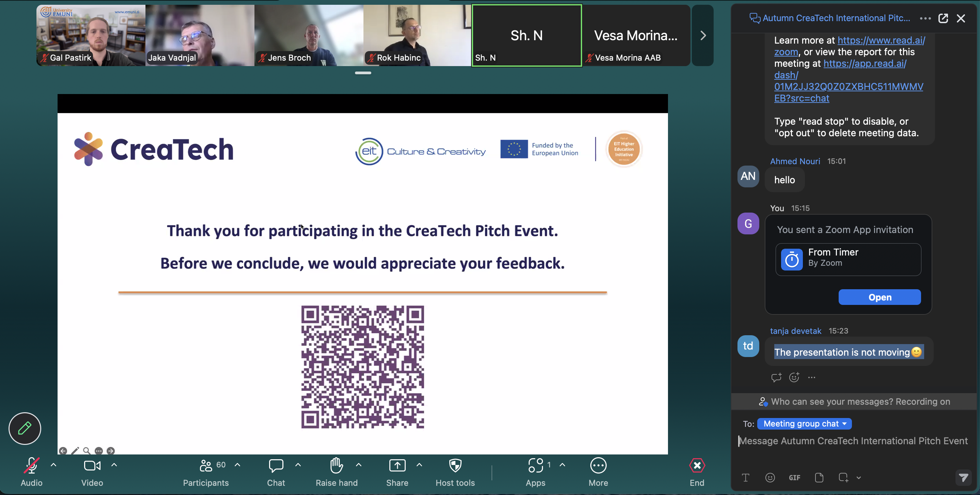Image resolution: width=980 pixels, height=495 pixels.
Task: Select Gal Pastirk video thumbnail
Action: pyautogui.click(x=91, y=35)
